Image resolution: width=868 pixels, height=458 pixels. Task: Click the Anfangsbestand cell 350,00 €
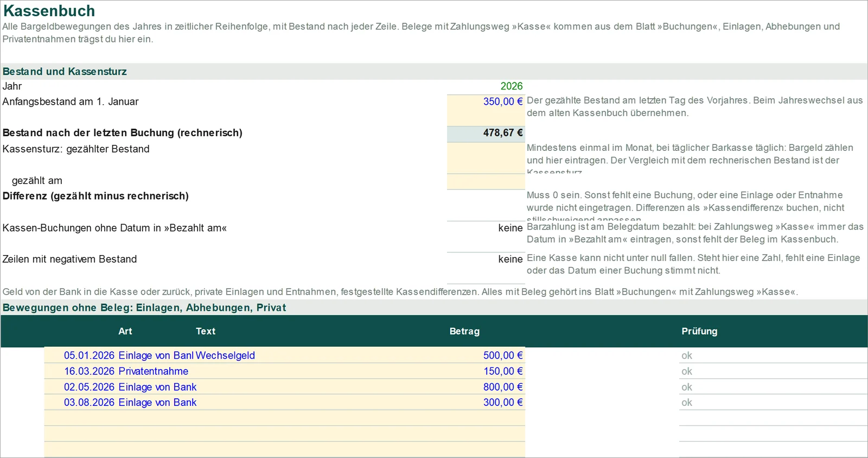(486, 110)
